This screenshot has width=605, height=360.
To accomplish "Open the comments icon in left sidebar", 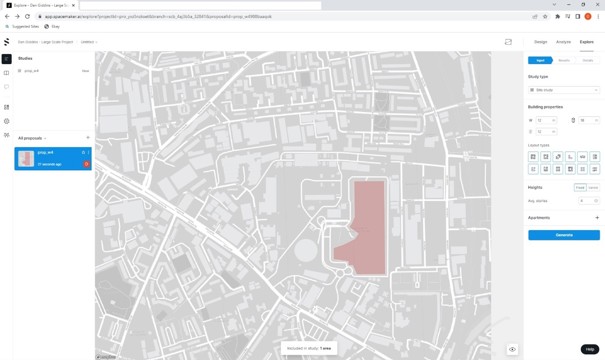I will click(x=6, y=87).
